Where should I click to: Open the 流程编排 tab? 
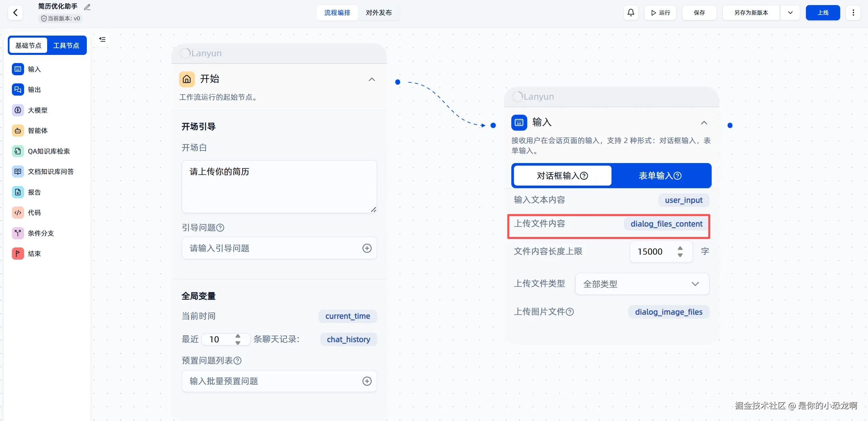[337, 13]
